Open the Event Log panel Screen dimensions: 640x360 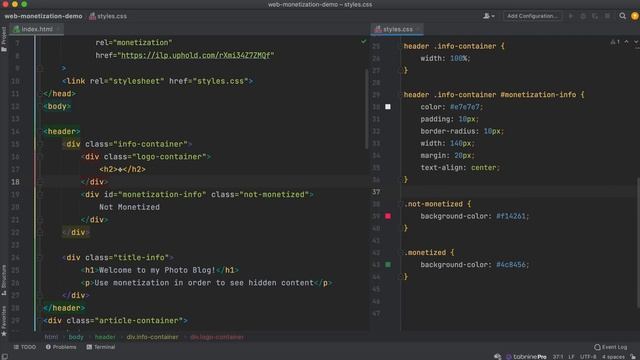click(x=611, y=347)
